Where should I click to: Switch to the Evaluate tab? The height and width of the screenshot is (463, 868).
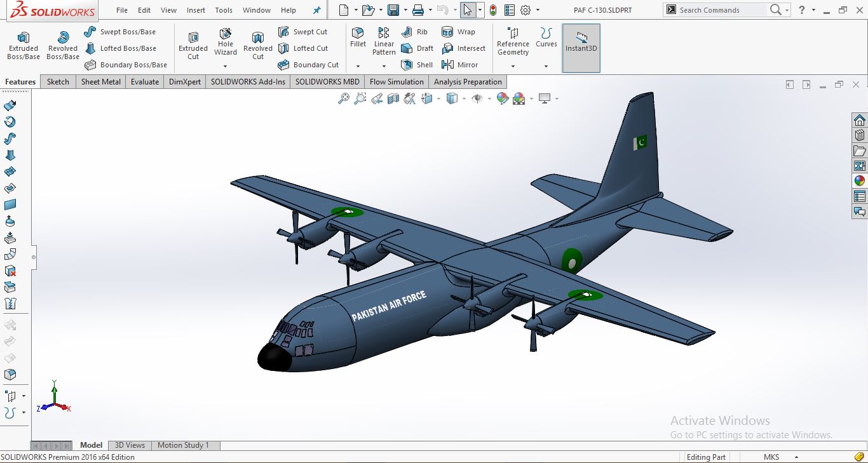145,82
